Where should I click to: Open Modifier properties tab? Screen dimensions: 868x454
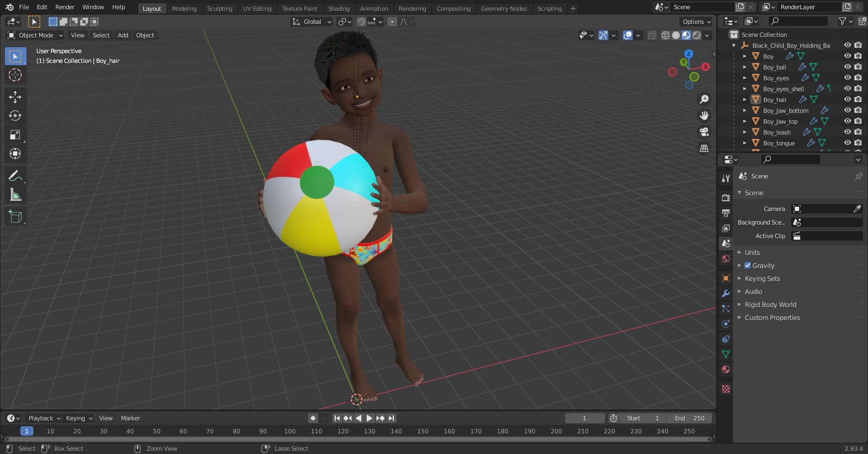726,293
